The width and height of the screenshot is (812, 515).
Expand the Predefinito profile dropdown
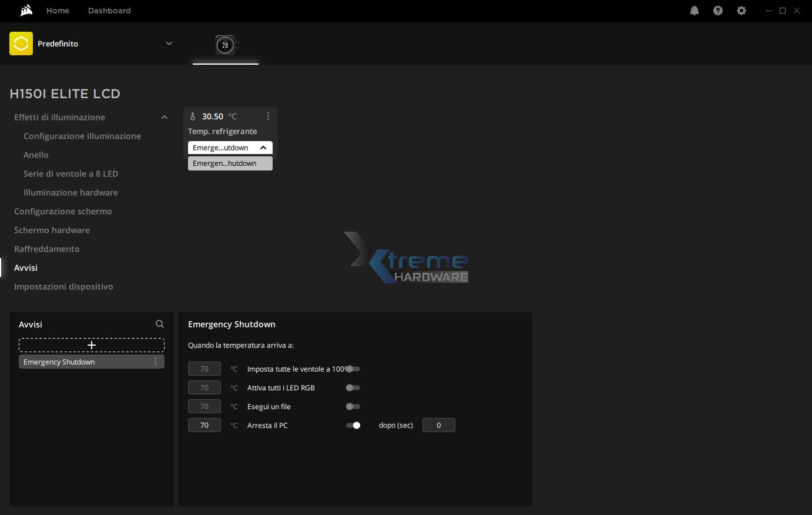[x=169, y=44]
